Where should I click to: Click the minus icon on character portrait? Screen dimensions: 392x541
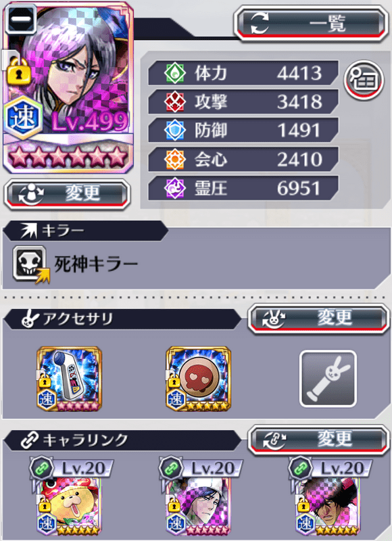21,19
